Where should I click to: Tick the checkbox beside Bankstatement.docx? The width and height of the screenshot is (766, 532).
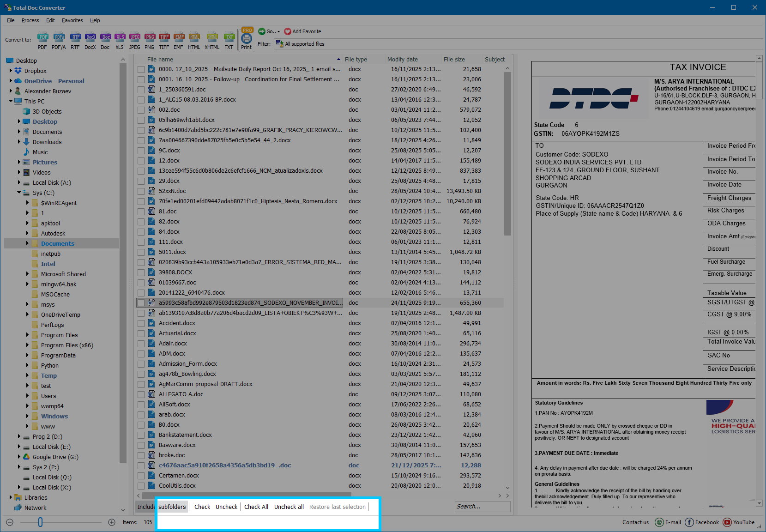(x=141, y=435)
